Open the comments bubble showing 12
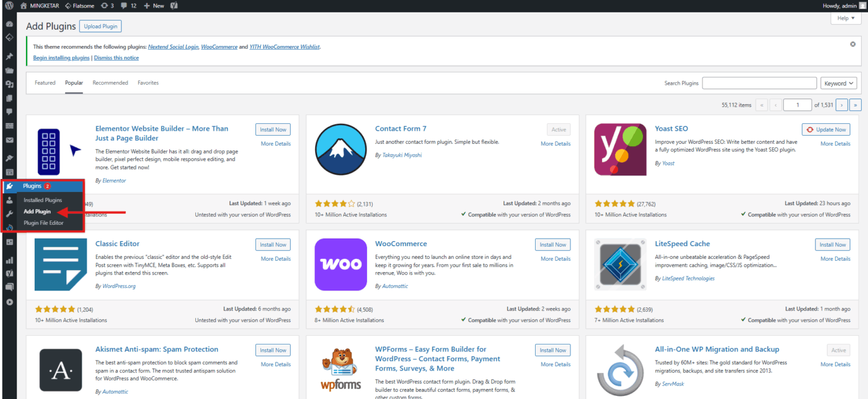The image size is (868, 399). [x=129, y=6]
